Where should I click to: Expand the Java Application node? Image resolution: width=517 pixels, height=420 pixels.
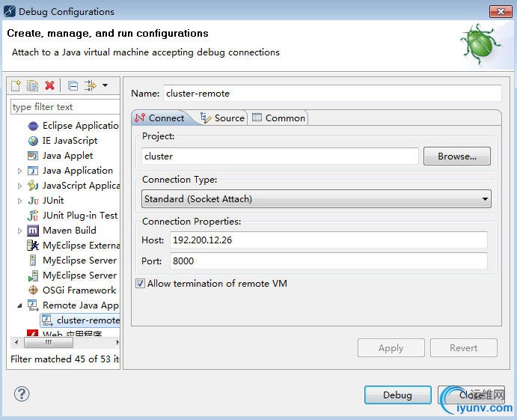click(x=19, y=171)
